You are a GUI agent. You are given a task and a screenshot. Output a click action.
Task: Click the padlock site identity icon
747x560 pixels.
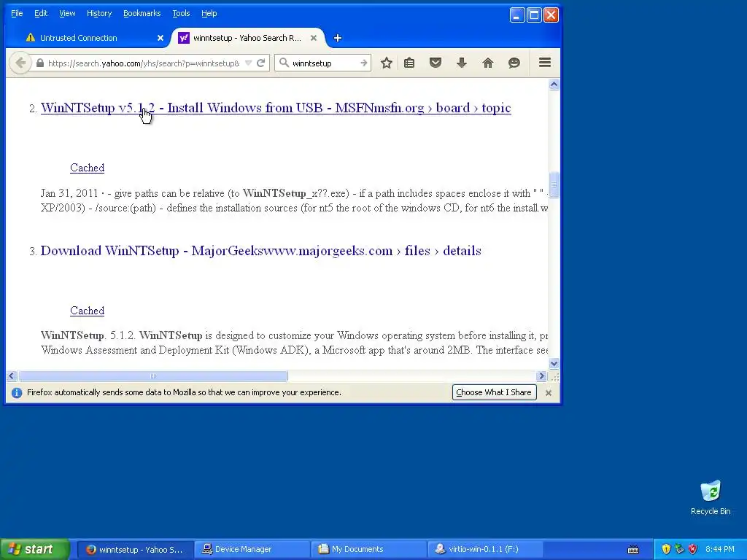pos(40,63)
